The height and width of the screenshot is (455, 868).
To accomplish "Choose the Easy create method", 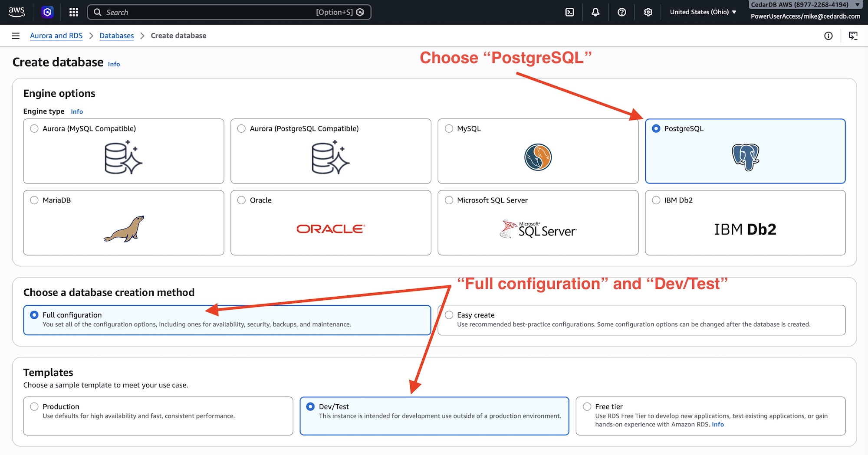I will pos(448,314).
